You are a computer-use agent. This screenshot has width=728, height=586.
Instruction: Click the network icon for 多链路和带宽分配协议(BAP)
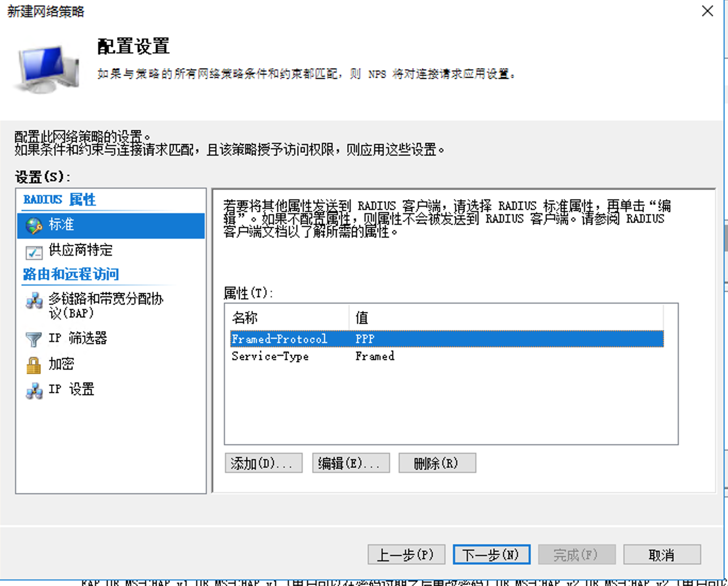coord(34,300)
